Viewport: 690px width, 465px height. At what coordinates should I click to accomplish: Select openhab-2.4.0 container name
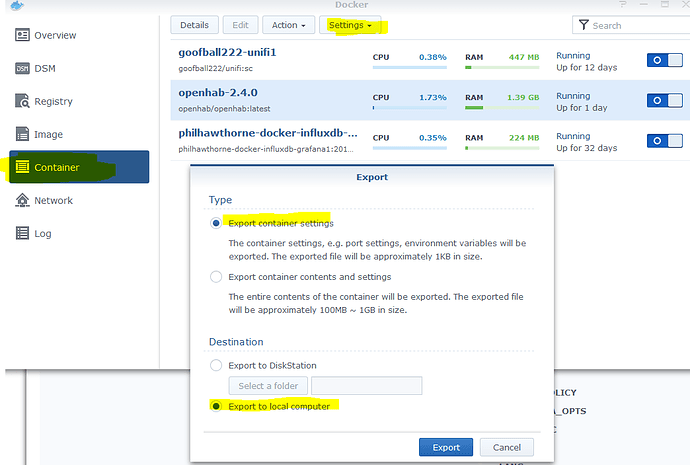click(218, 93)
